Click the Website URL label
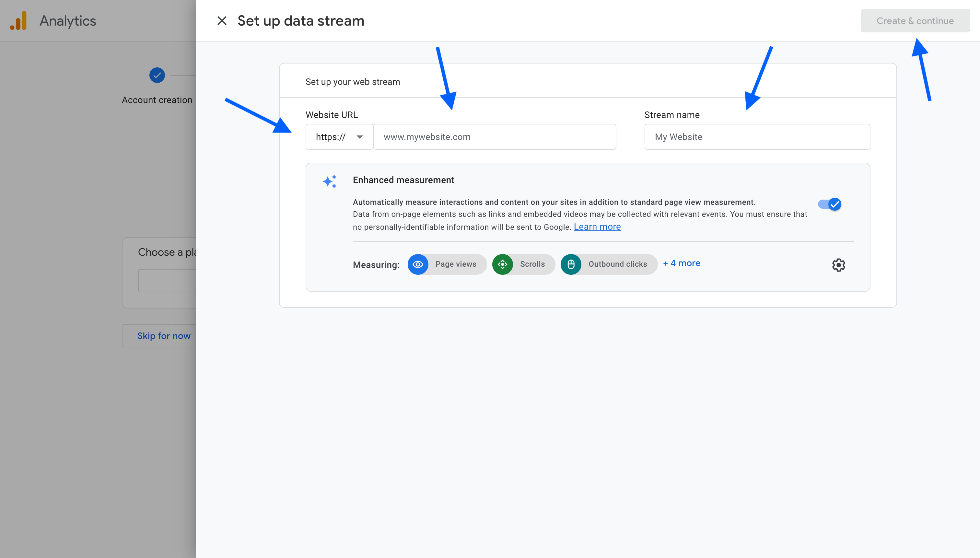980x558 pixels. pos(332,115)
